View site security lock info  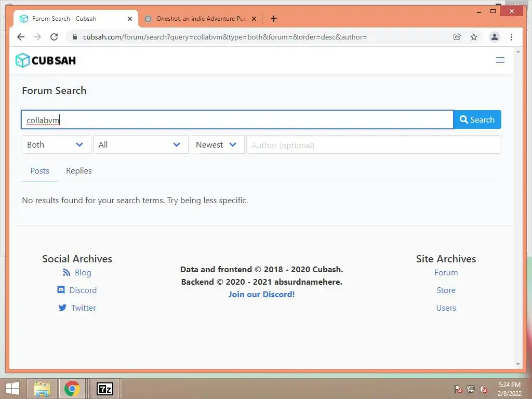(x=75, y=37)
